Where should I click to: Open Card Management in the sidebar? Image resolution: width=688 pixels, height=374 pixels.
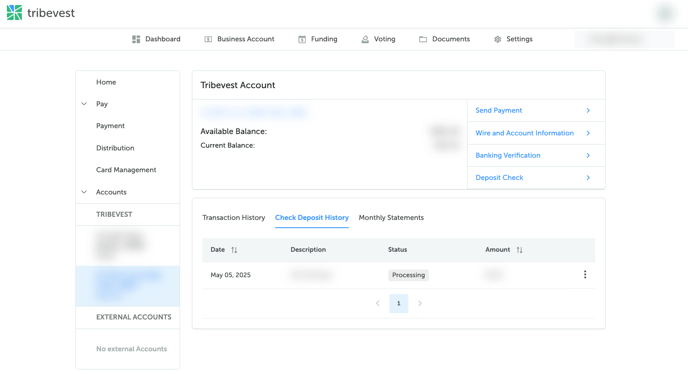pos(126,170)
